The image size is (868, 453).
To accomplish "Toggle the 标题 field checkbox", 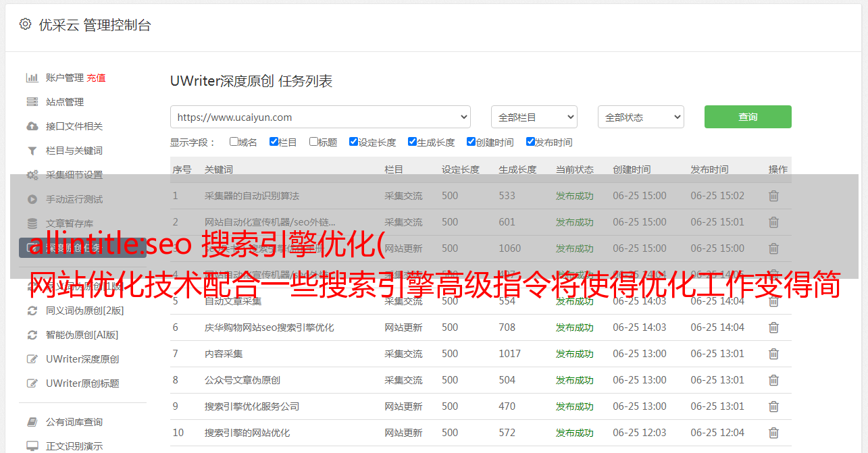I will 313,142.
